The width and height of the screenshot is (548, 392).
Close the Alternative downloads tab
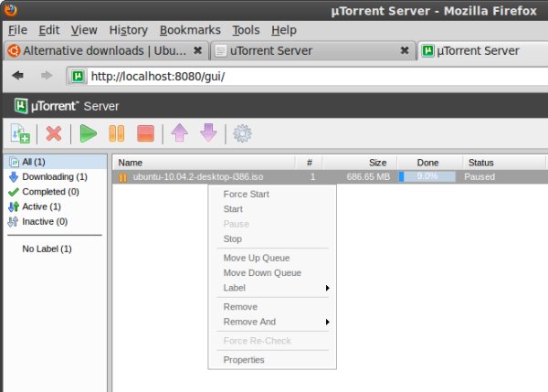point(197,50)
